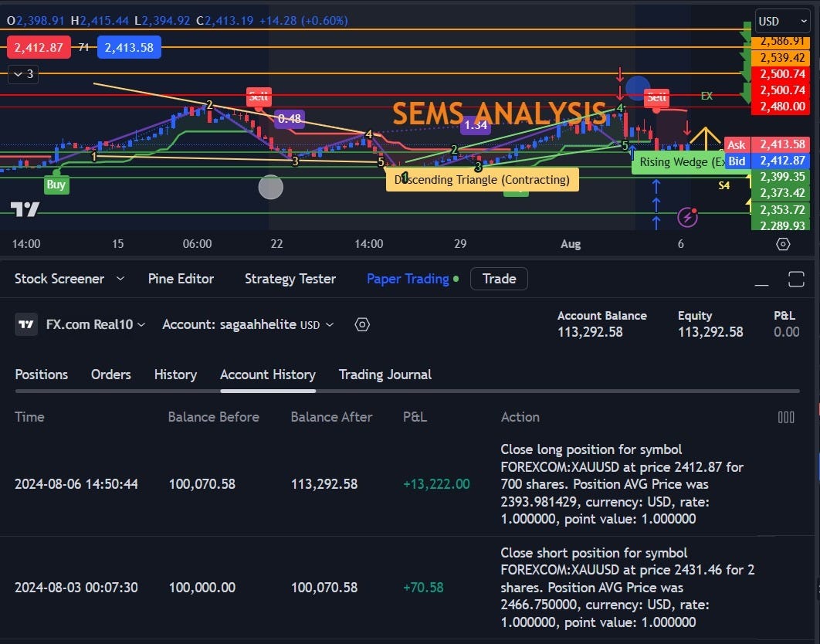Click the green Buy marker on the chart
This screenshot has height=644, width=820.
55,185
